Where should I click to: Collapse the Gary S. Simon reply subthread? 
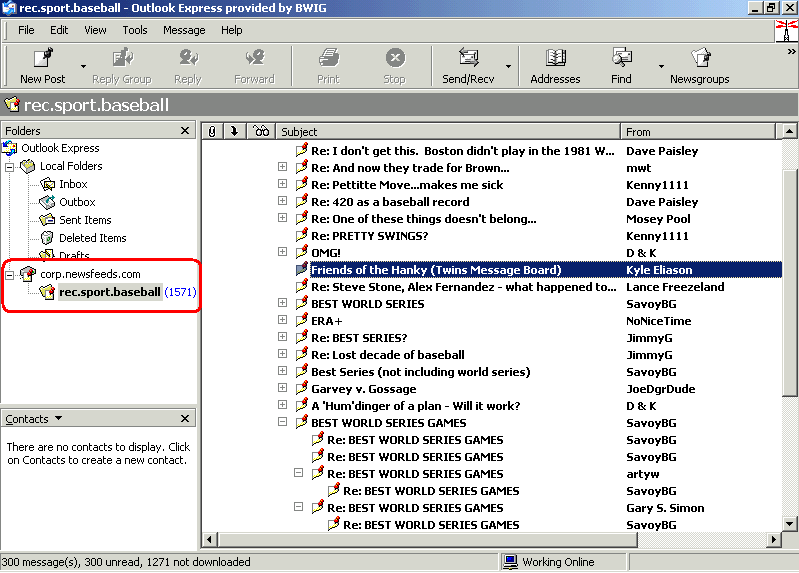[x=299, y=507]
